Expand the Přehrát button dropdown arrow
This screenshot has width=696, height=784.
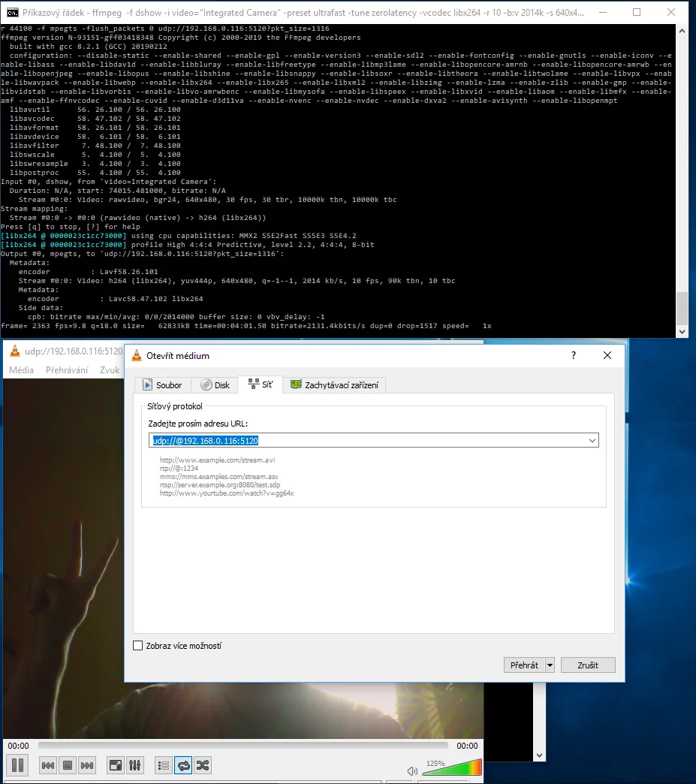click(x=550, y=665)
